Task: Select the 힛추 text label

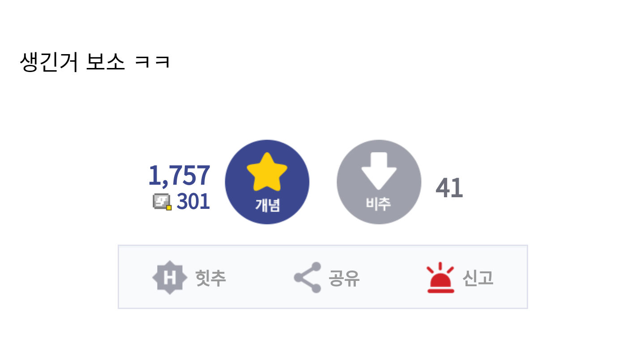Action: point(210,278)
